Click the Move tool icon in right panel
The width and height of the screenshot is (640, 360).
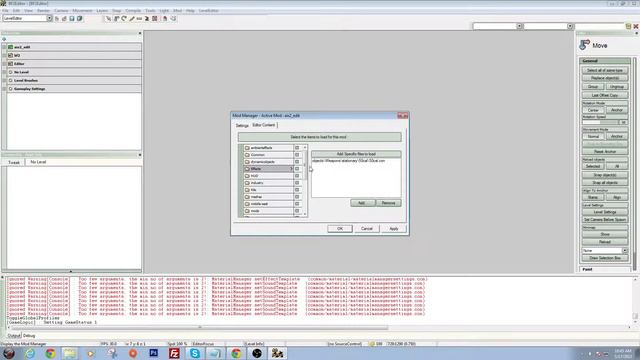[584, 44]
